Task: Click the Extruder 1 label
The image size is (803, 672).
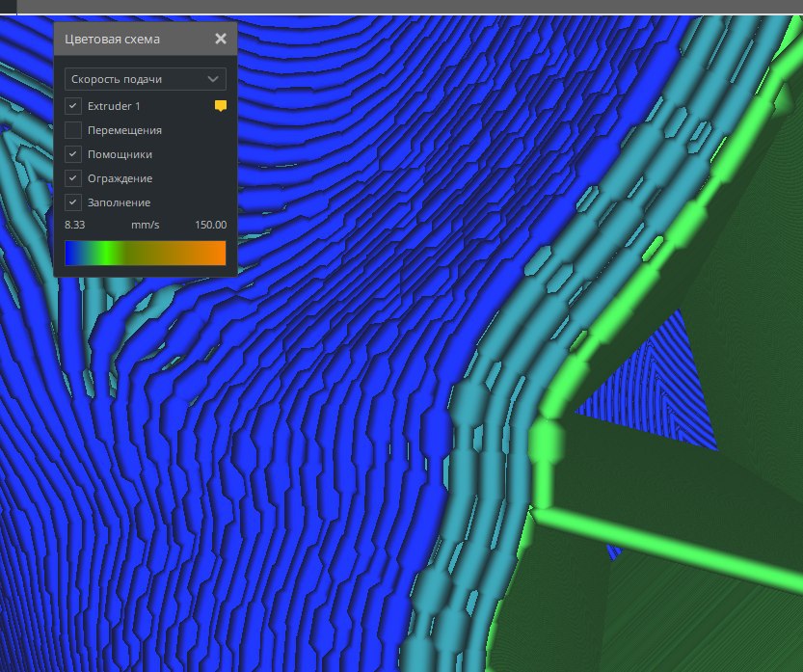Action: (114, 106)
